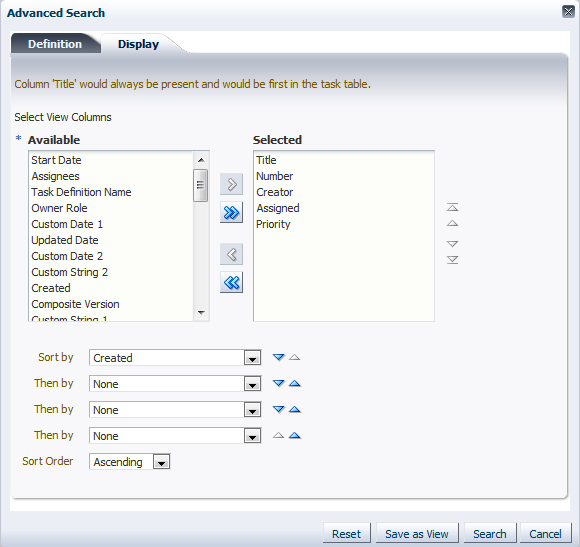Click blue up arrow beside last Then by
This screenshot has width=580, height=547.
coord(295,436)
